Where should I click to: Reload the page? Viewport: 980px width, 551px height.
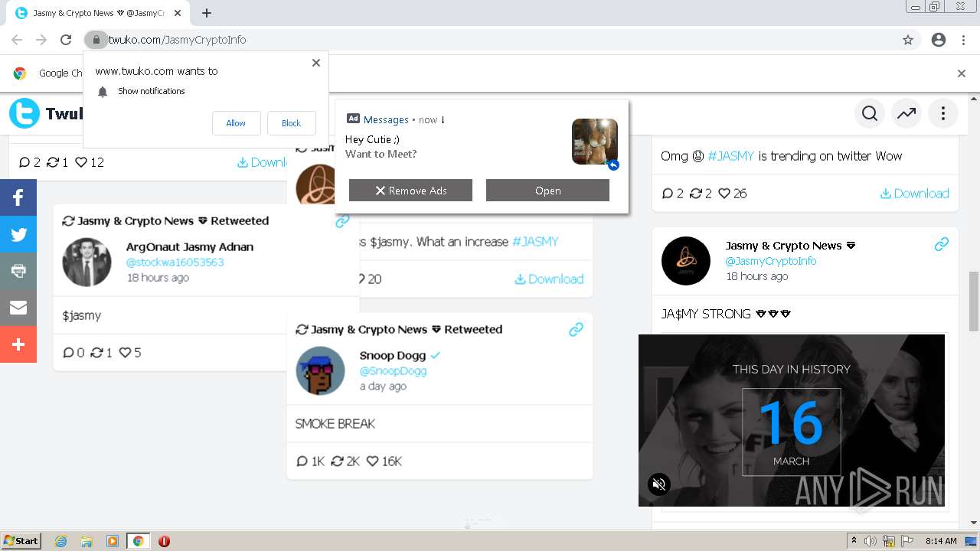(x=66, y=40)
